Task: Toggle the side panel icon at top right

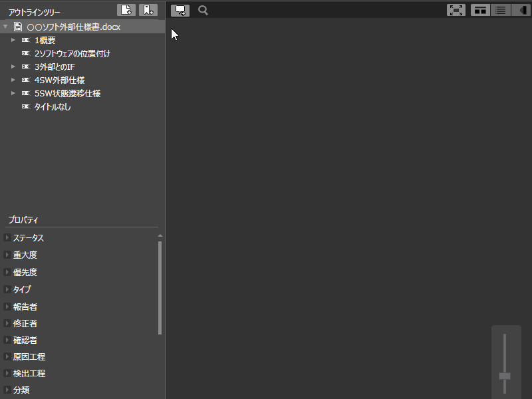Action: pyautogui.click(x=520, y=10)
